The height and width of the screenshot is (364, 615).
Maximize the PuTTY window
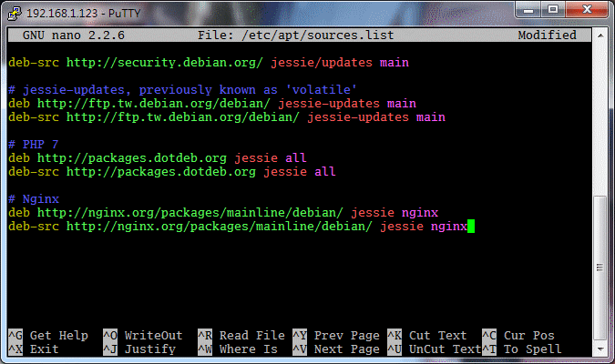(x=553, y=10)
